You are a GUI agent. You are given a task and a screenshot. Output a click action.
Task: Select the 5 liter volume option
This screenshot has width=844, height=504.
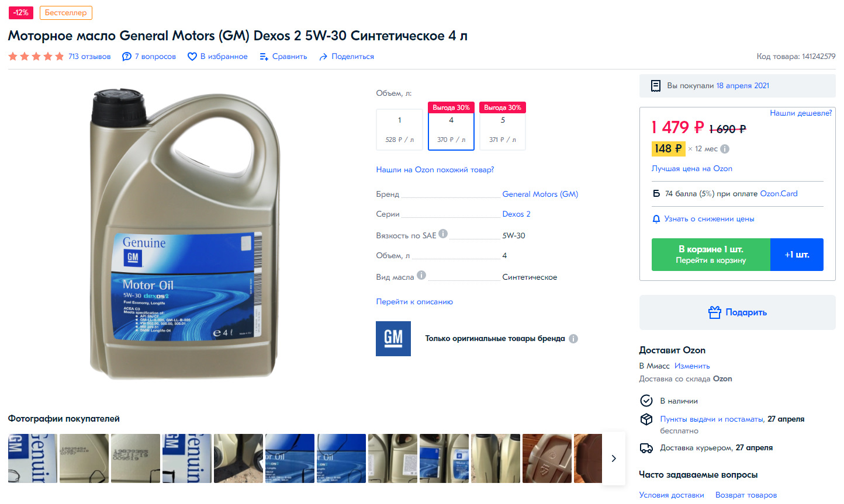pos(502,130)
